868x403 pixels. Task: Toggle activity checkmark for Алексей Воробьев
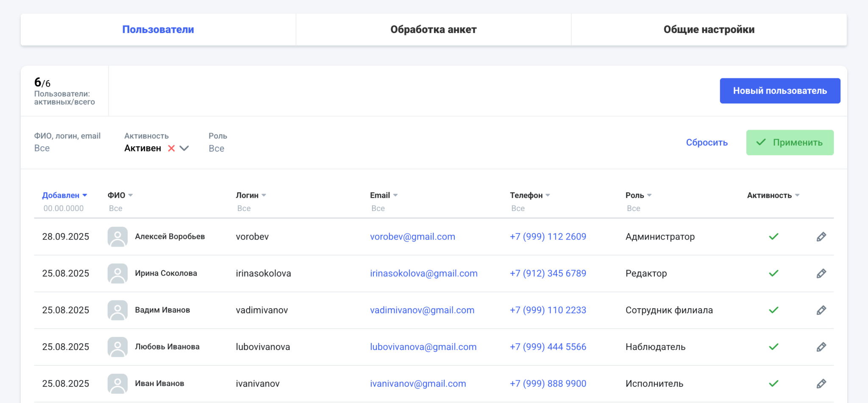click(x=773, y=236)
